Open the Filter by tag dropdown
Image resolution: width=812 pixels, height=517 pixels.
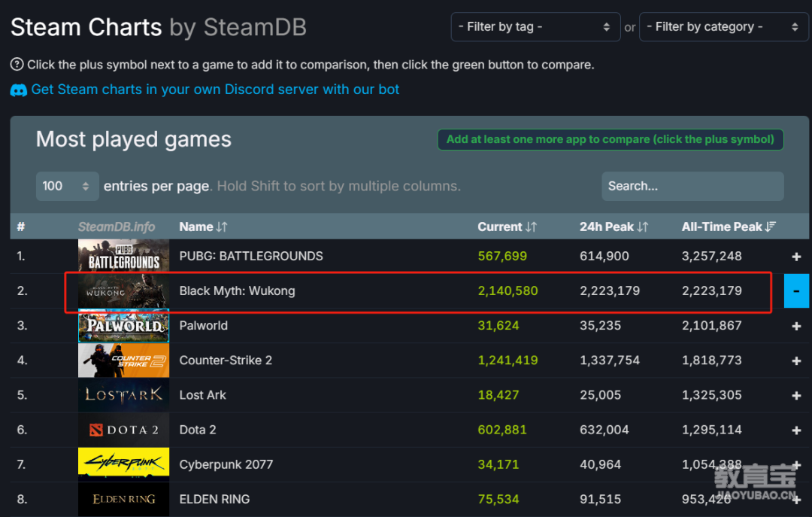point(535,27)
